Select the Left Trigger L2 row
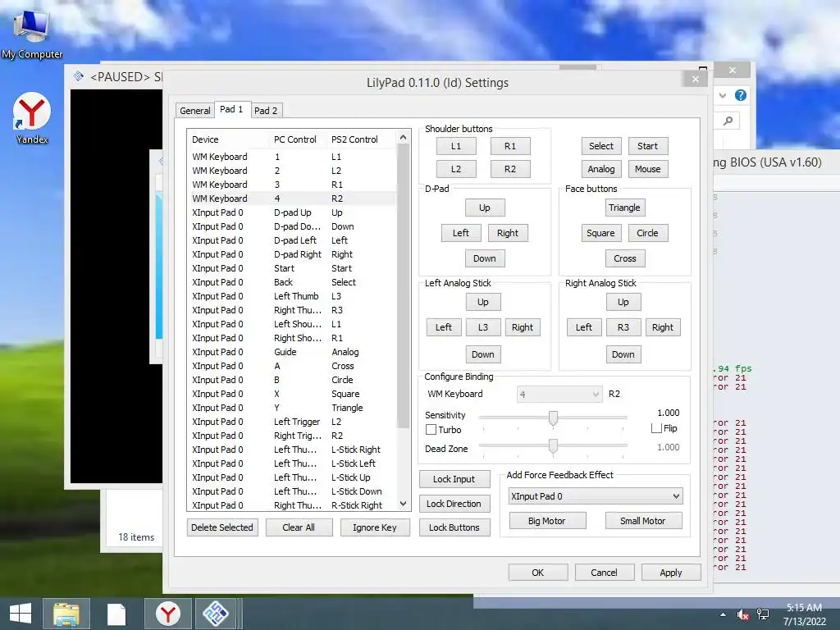 293,422
